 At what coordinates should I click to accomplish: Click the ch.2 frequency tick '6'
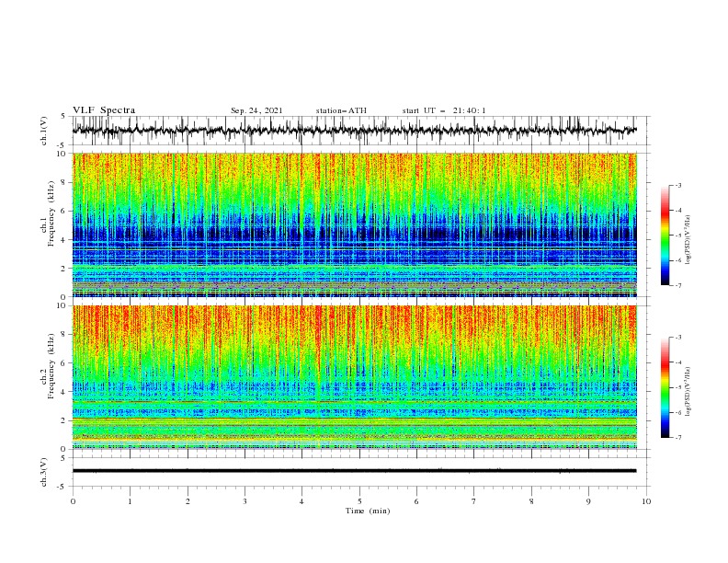(64, 363)
